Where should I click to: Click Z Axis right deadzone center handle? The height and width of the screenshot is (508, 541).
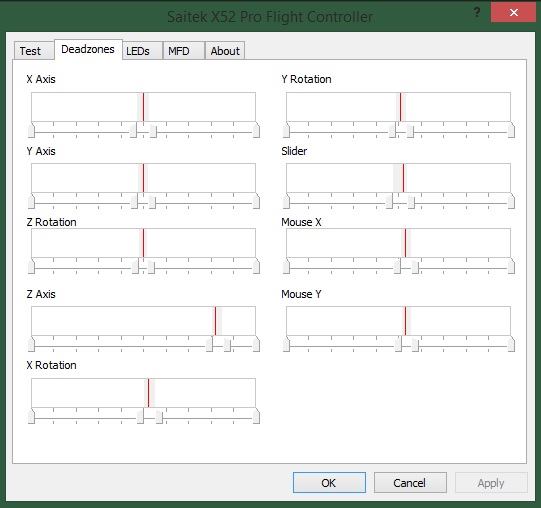point(227,344)
